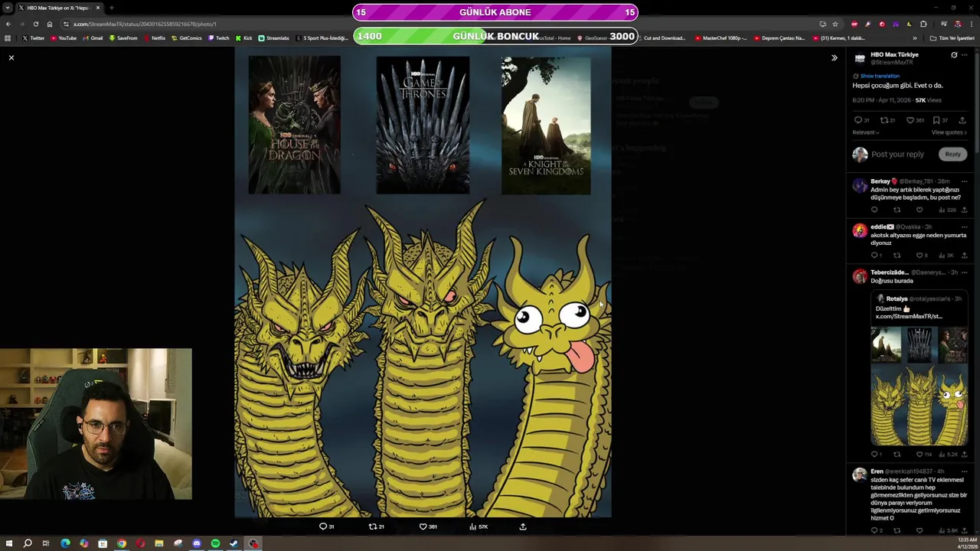The image size is (980, 551).
Task: Close the photo viewer with the X icon
Action: click(x=11, y=58)
